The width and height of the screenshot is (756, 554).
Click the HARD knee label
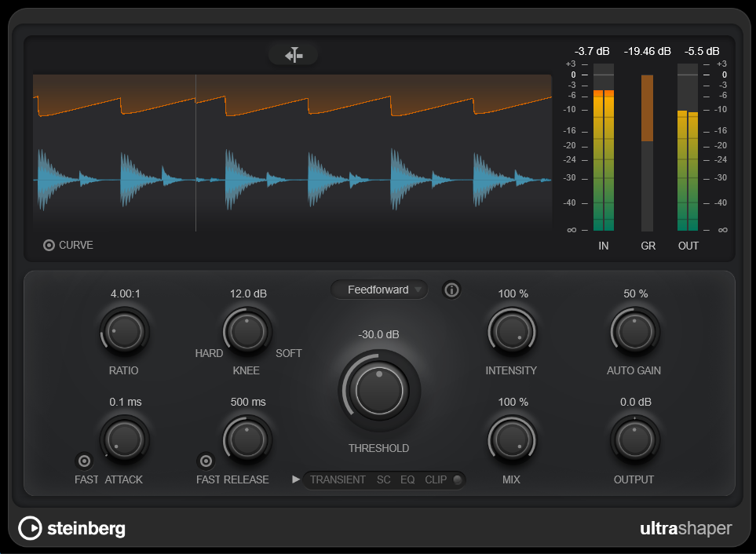(209, 353)
